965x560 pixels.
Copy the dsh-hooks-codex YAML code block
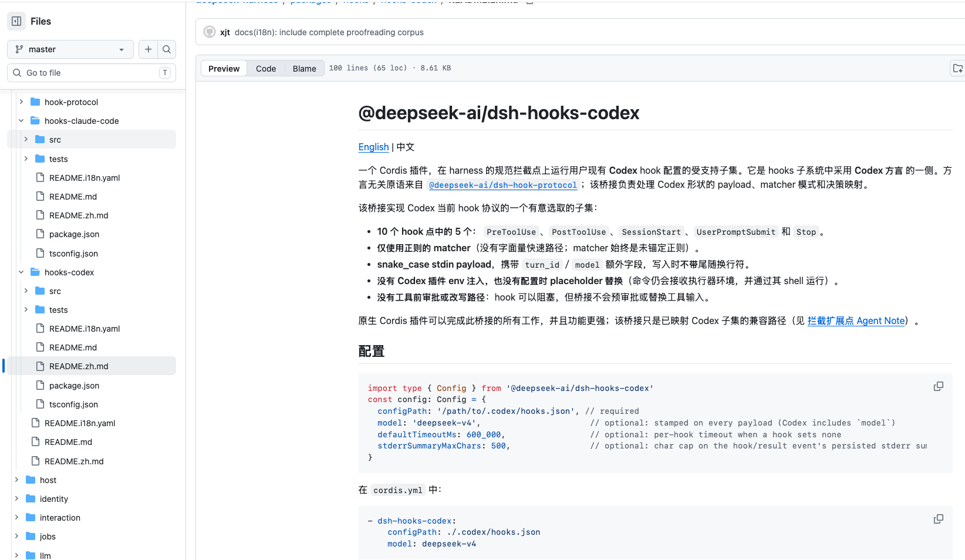tap(939, 519)
